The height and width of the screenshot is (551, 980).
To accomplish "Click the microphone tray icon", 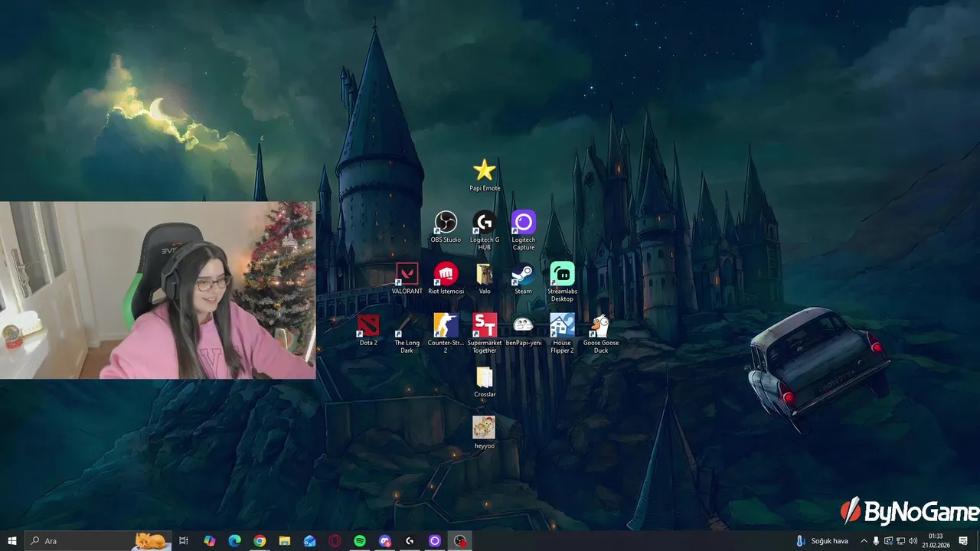I will [876, 541].
